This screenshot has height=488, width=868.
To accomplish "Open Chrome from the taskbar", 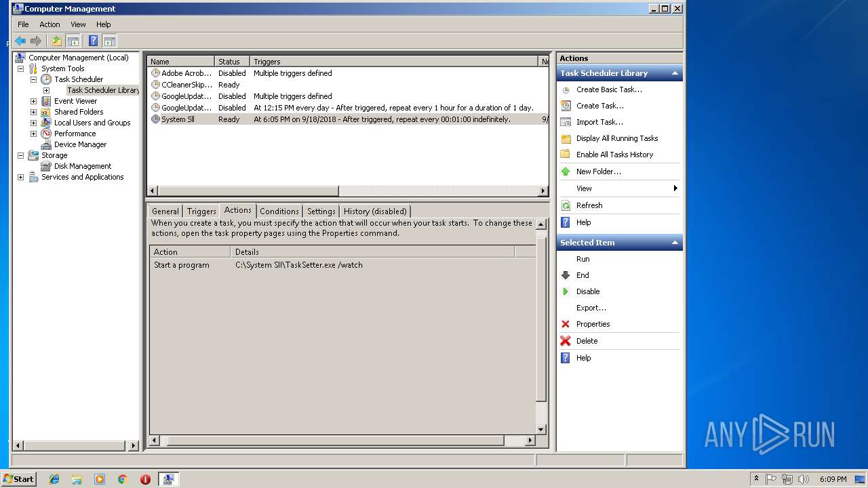I will pos(123,479).
